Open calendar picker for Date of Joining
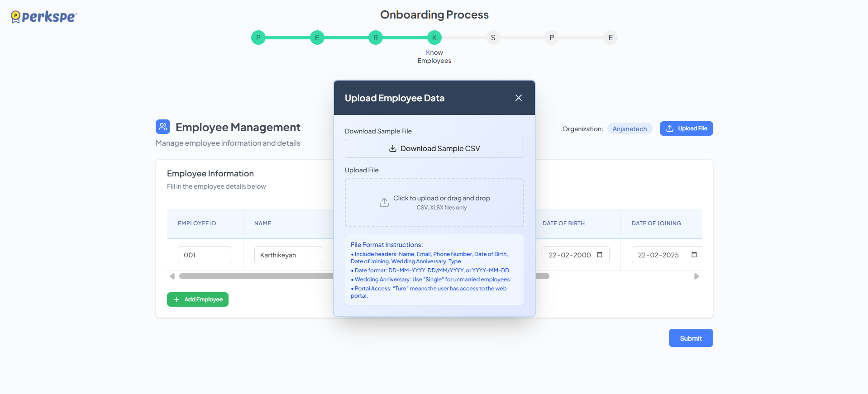The image size is (868, 394). pyautogui.click(x=694, y=255)
